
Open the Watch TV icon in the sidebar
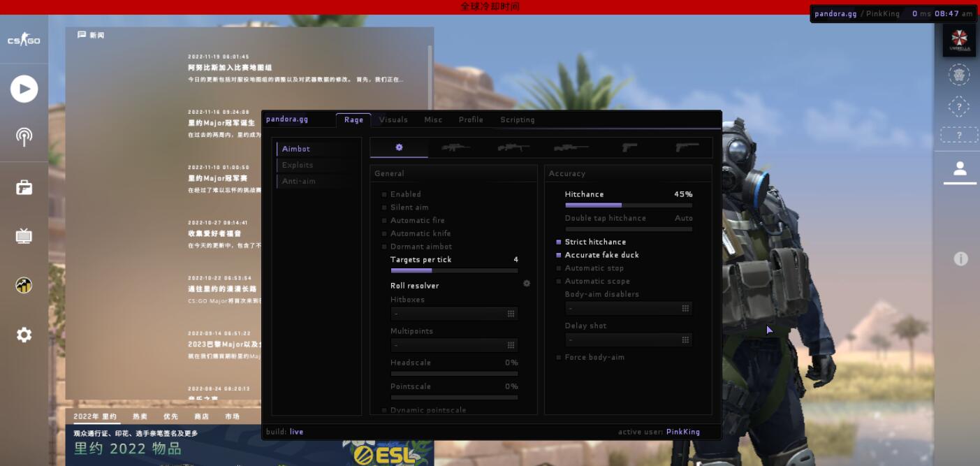point(24,236)
